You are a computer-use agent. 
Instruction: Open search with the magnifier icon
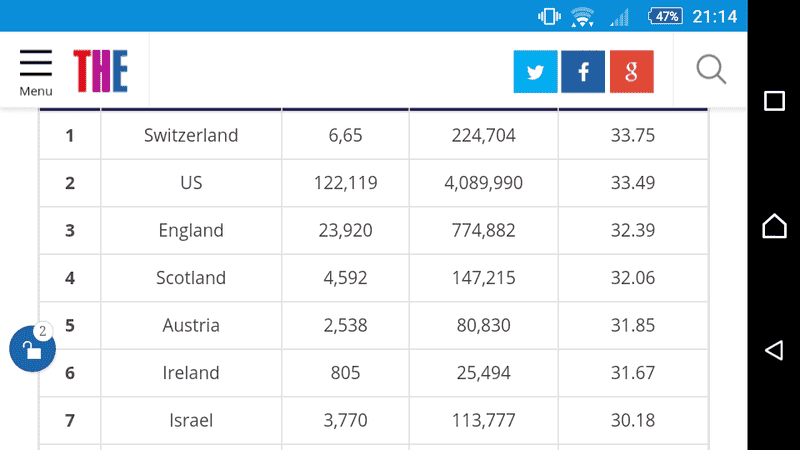point(711,71)
